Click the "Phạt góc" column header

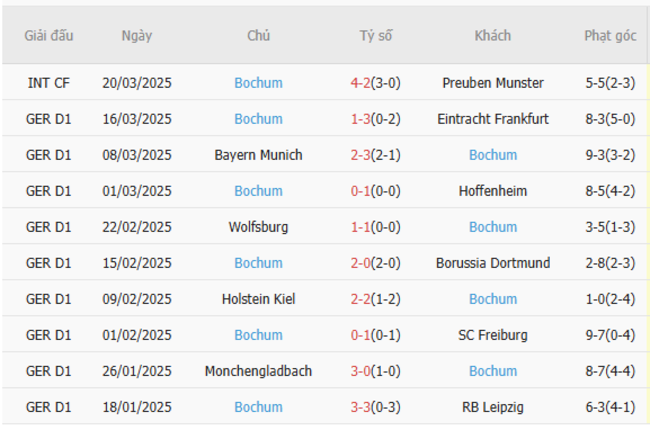610,35
